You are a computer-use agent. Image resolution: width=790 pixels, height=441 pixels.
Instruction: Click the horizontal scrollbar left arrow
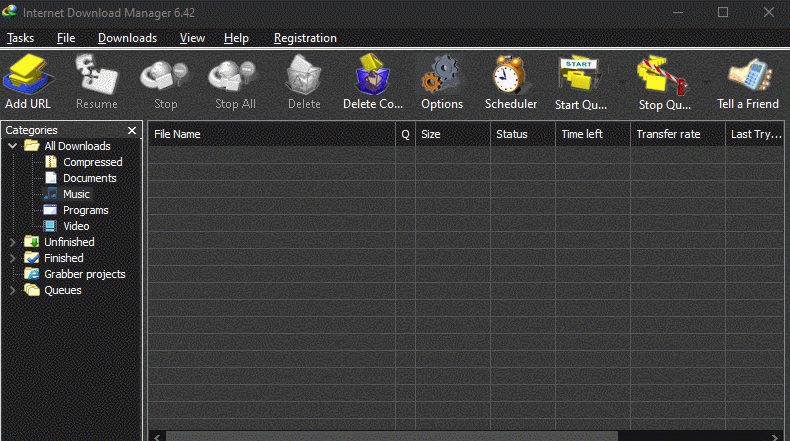click(157, 436)
